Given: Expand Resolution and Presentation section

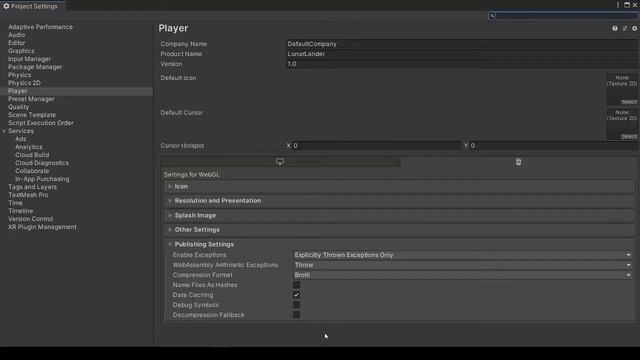Looking at the screenshot, I should point(400,201).
